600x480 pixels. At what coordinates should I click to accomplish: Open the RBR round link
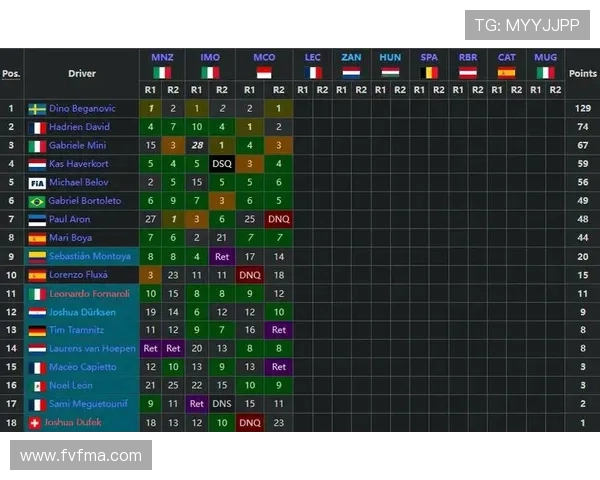pos(468,57)
